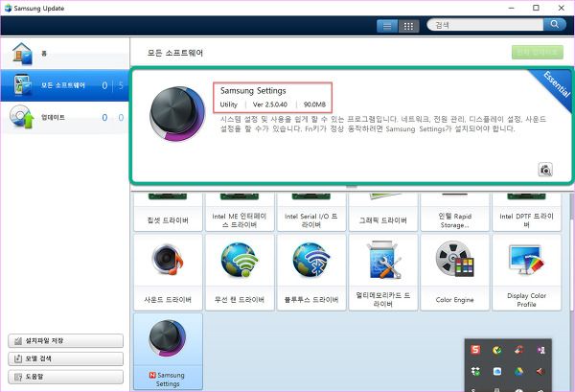Select the all software sidebar item
The height and width of the screenshot is (392, 575).
click(65, 85)
